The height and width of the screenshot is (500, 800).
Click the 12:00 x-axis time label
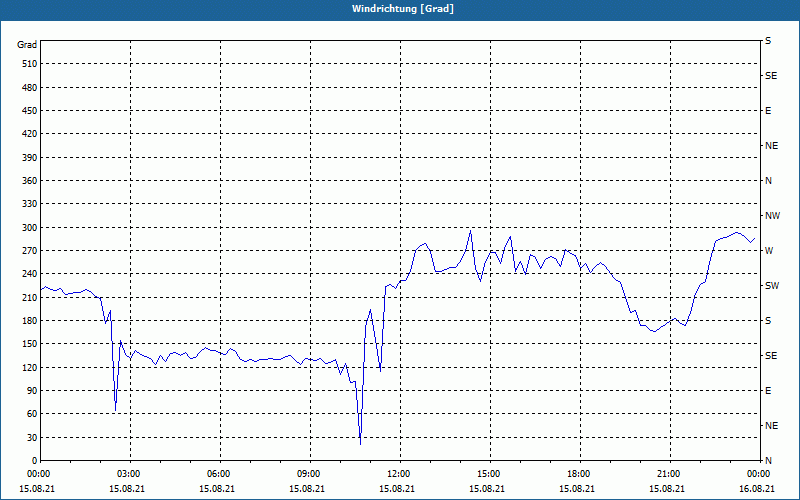pos(399,474)
